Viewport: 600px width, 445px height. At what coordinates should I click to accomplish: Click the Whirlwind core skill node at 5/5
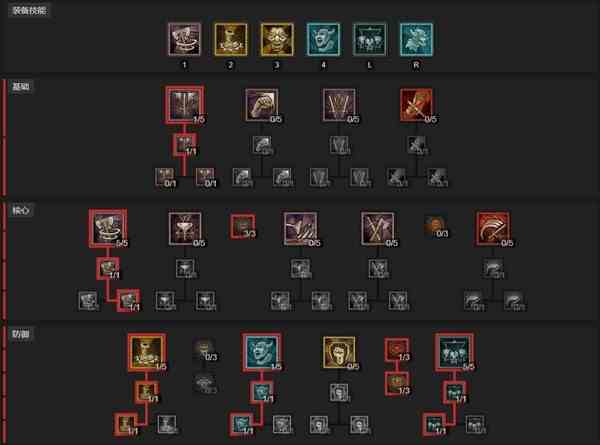108,228
